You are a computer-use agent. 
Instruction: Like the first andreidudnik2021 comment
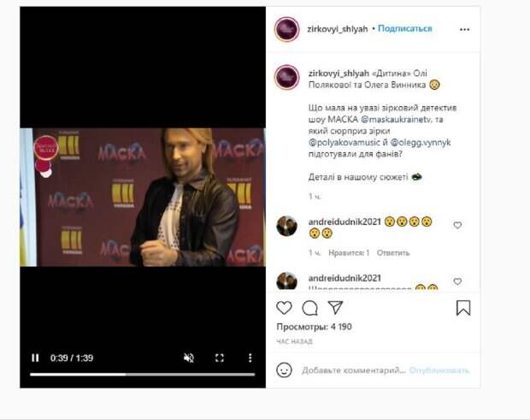click(x=457, y=225)
